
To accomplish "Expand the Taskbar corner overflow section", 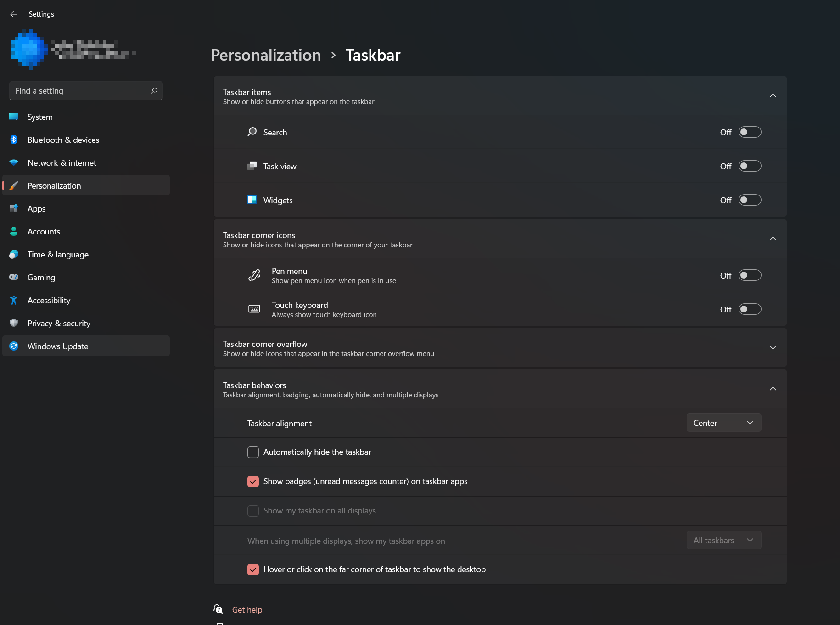I will click(773, 347).
